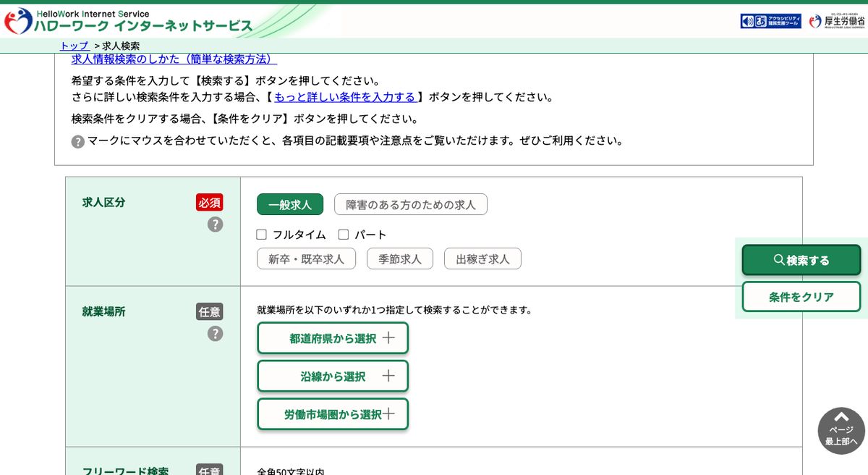Check the フルタイム checkbox
This screenshot has width=868, height=475.
coord(262,235)
